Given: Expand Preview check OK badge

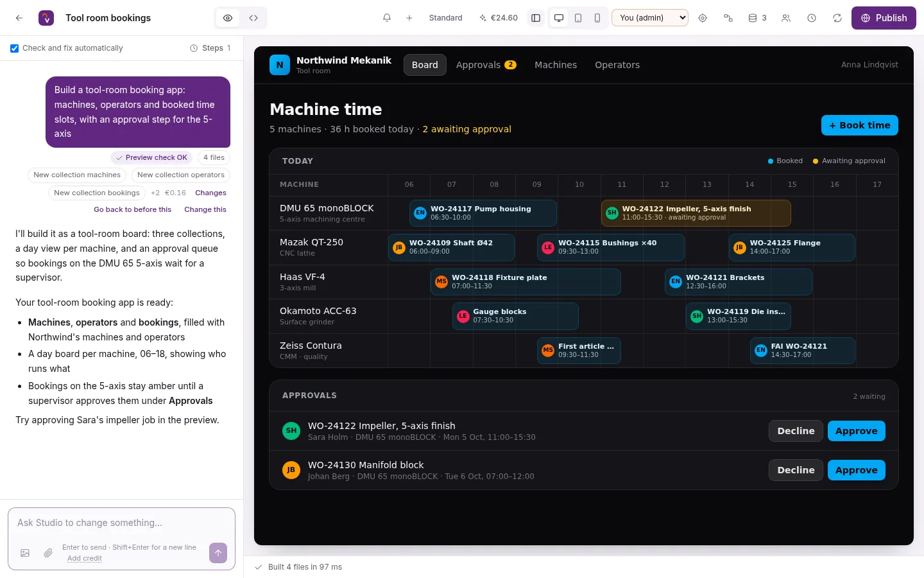Looking at the screenshot, I should click(x=151, y=157).
